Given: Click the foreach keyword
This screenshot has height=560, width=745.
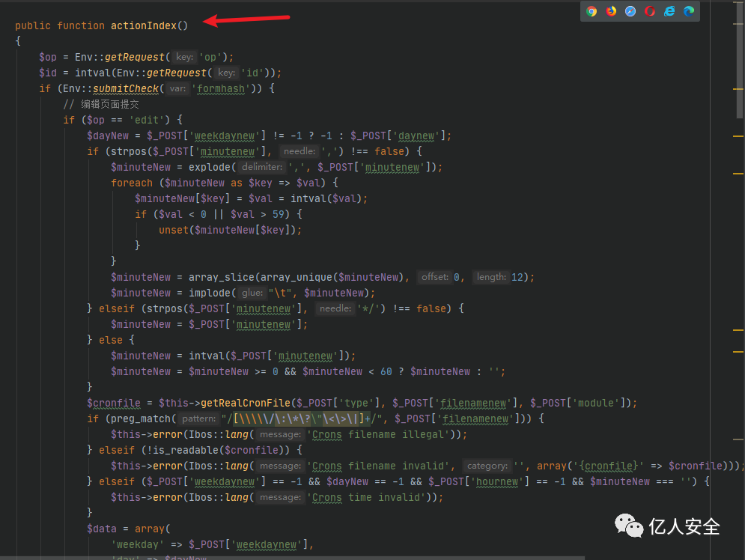Looking at the screenshot, I should 132,183.
